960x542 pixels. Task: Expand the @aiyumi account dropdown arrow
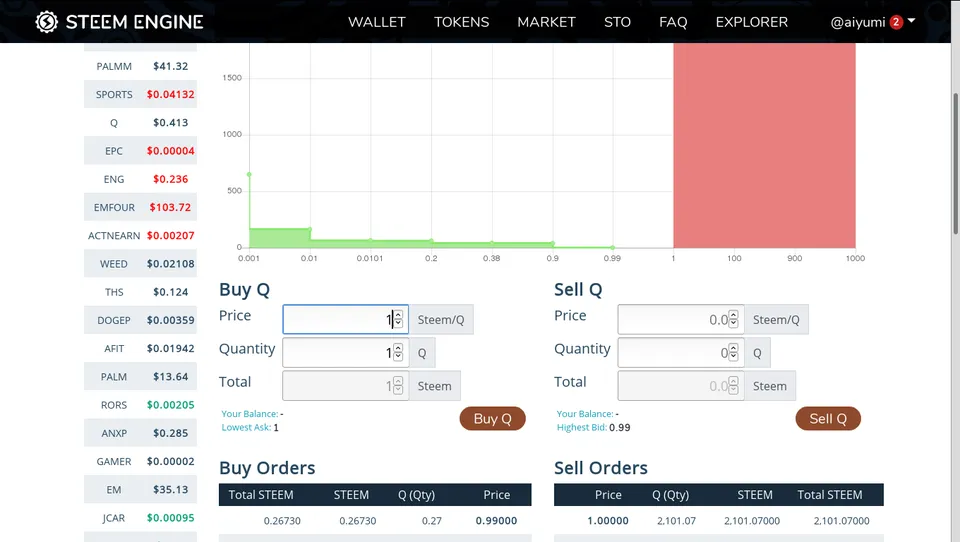[x=912, y=21]
